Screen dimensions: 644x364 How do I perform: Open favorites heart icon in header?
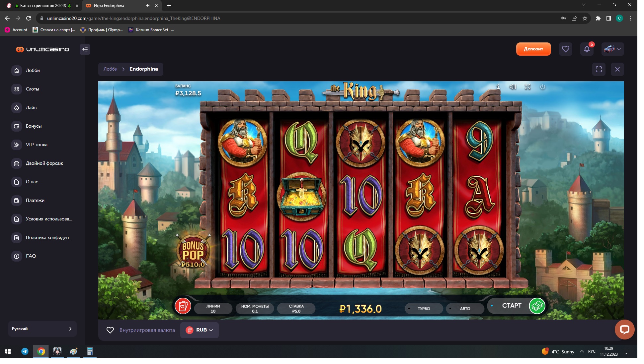[x=565, y=49]
